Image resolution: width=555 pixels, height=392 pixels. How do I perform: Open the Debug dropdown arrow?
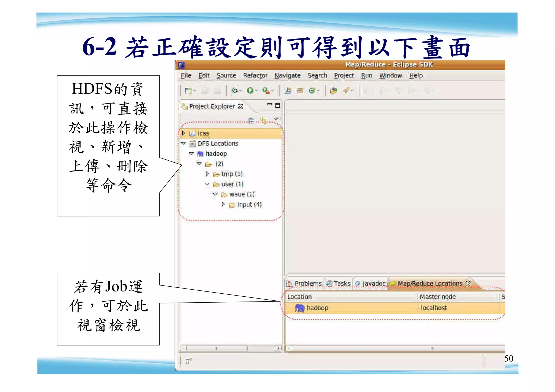point(240,91)
